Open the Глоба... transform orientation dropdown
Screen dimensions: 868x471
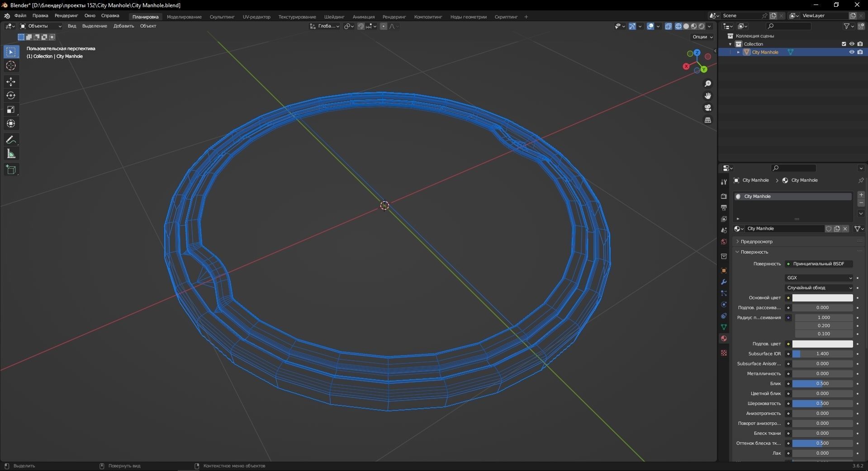pos(325,26)
